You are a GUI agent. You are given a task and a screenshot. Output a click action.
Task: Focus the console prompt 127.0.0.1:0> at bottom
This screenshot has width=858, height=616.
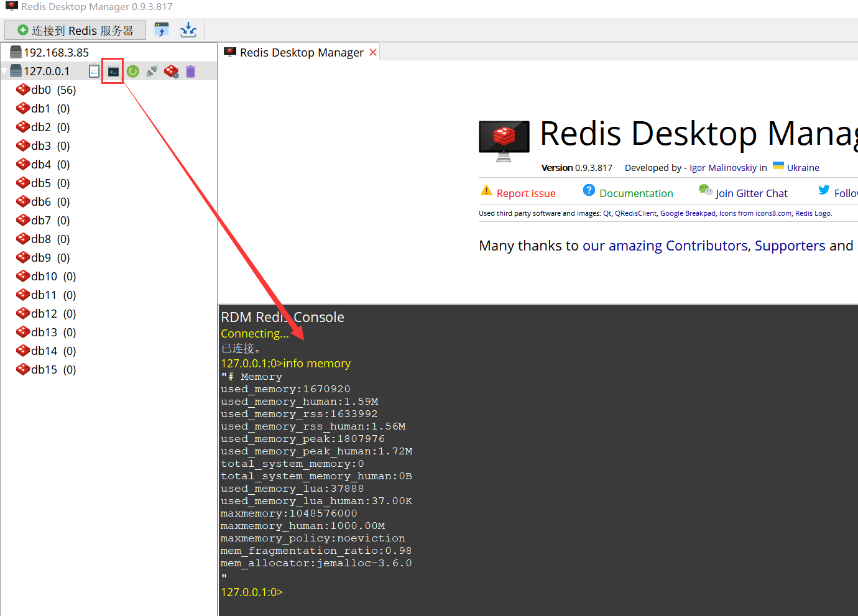(252, 592)
